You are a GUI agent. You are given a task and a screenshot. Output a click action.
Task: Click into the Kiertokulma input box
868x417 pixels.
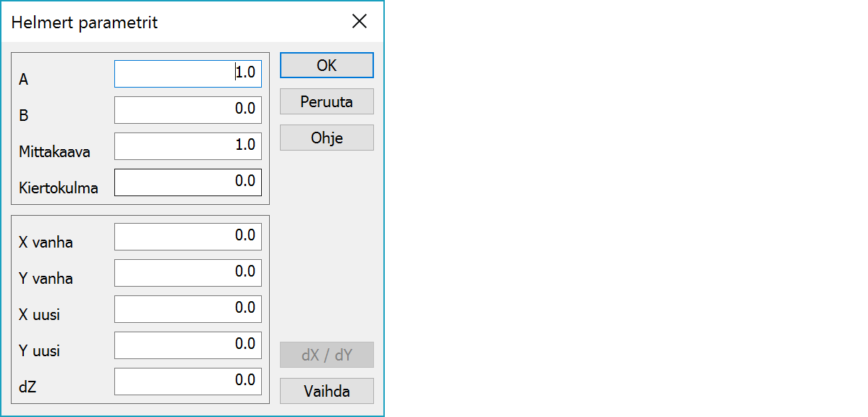188,182
